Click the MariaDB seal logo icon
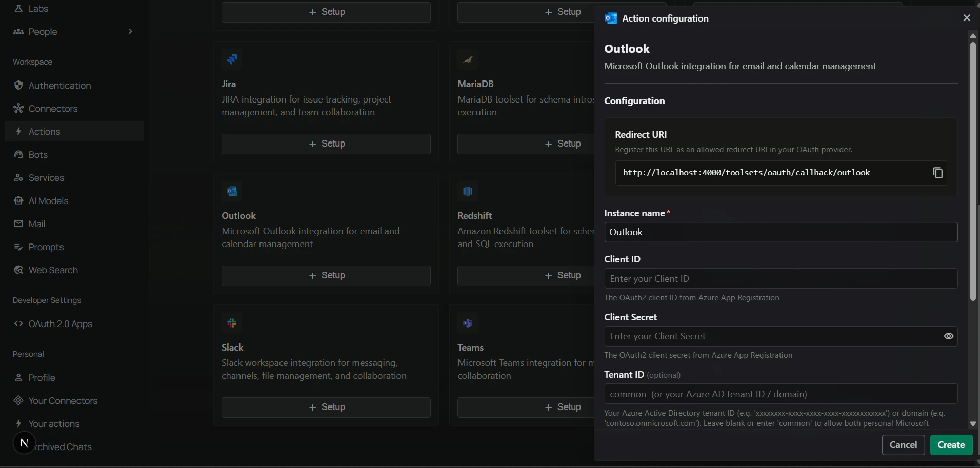The image size is (980, 468). pyautogui.click(x=468, y=59)
